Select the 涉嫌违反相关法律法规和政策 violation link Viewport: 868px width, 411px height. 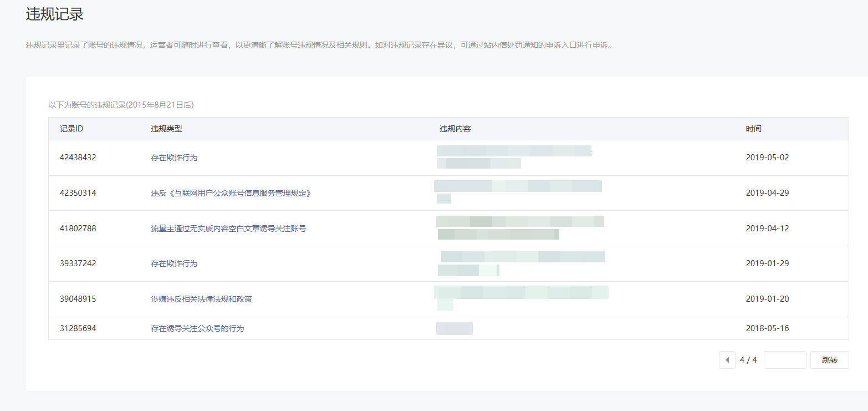click(x=201, y=299)
